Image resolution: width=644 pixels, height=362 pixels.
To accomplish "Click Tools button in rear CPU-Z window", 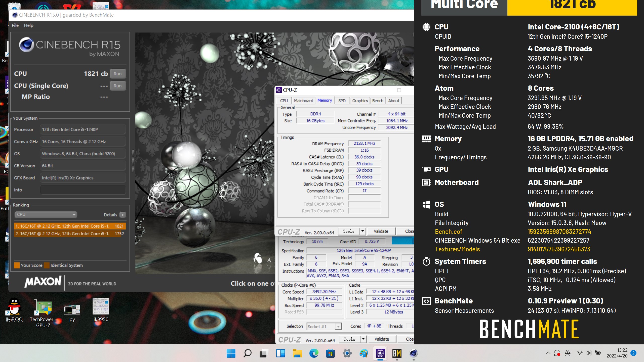I will [x=349, y=339].
